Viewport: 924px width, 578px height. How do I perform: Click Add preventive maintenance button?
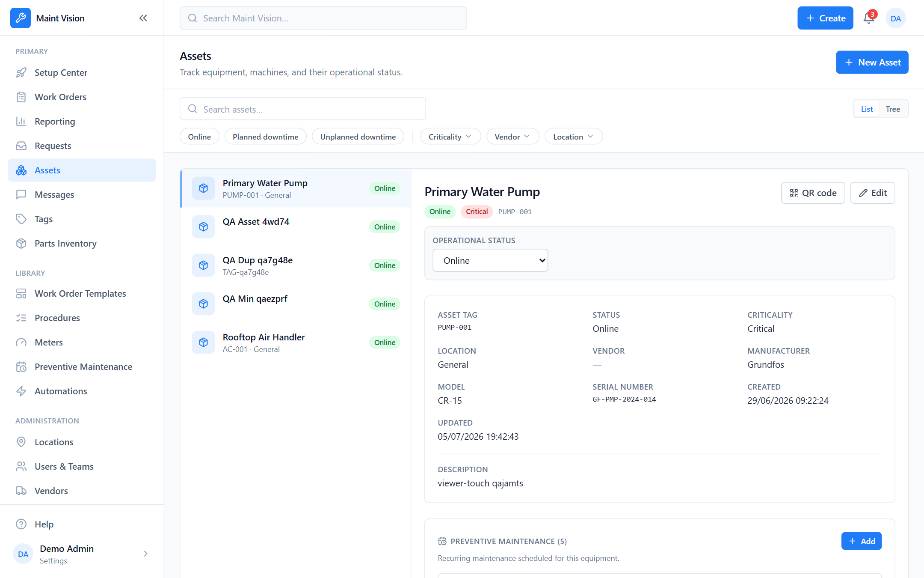pos(861,541)
